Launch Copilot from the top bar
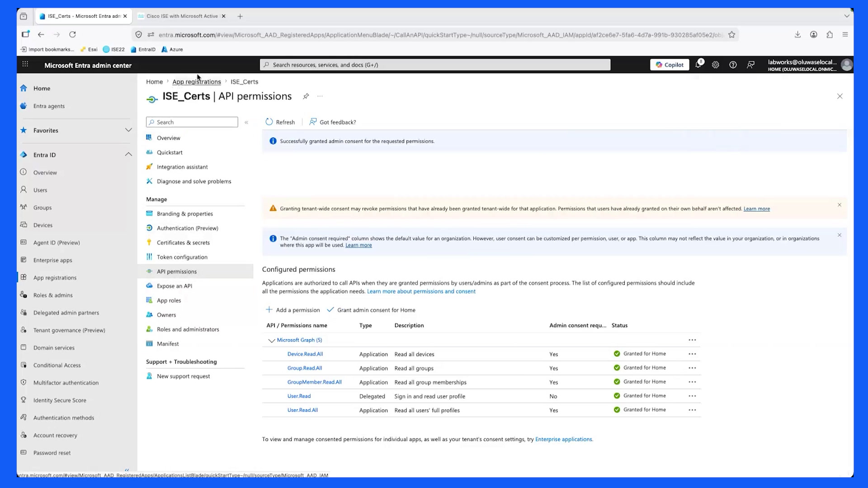 pos(670,65)
